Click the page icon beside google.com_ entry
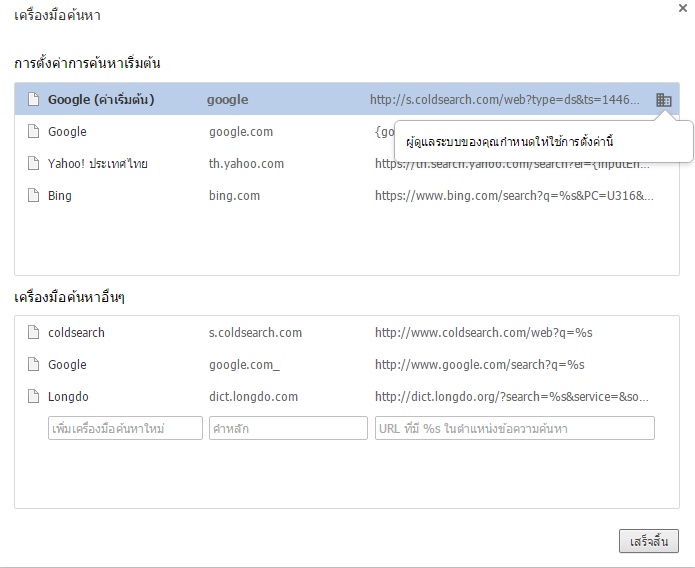This screenshot has width=695, height=568. click(34, 364)
